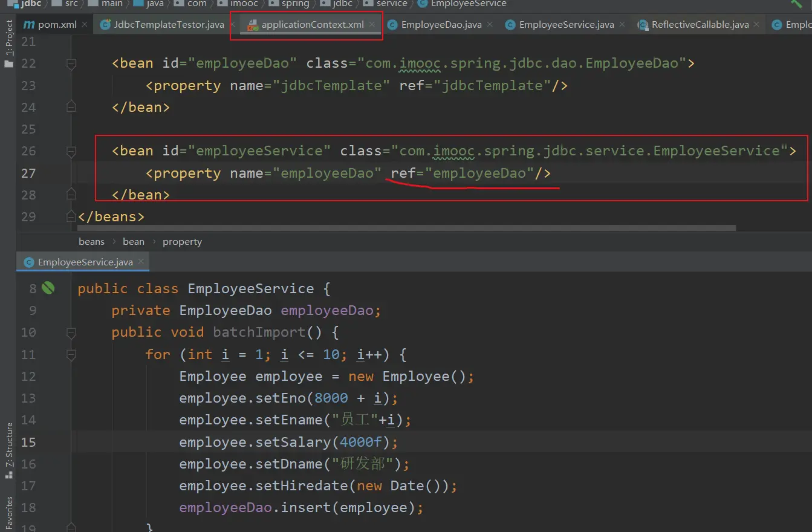
Task: Click the 'property' XML breadcrumb
Action: [x=182, y=242]
